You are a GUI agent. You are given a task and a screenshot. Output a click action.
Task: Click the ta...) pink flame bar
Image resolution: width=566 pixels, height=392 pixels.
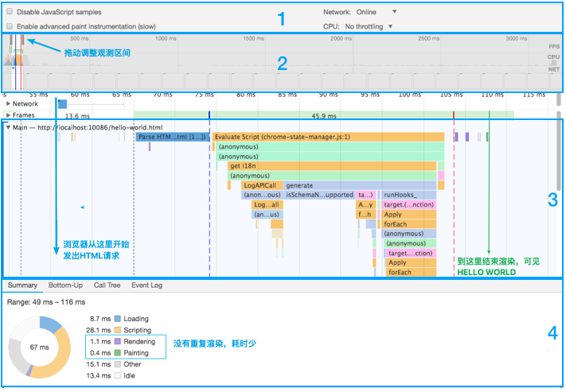365,195
